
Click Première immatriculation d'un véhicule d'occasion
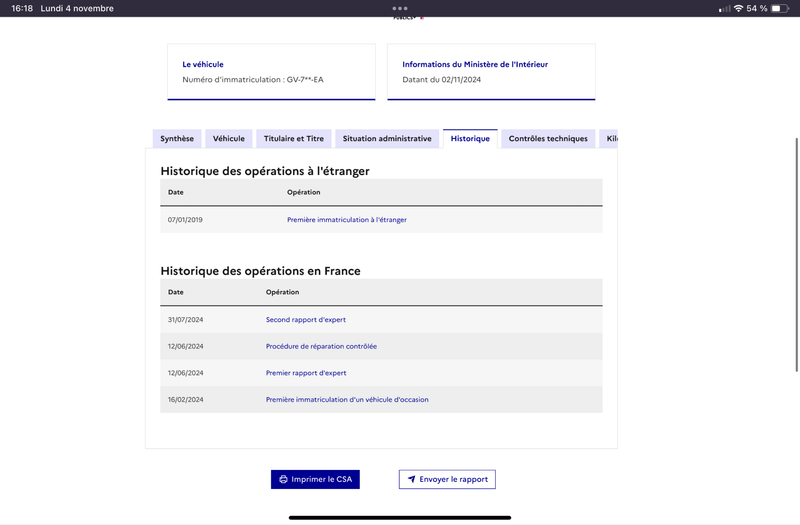(x=347, y=399)
